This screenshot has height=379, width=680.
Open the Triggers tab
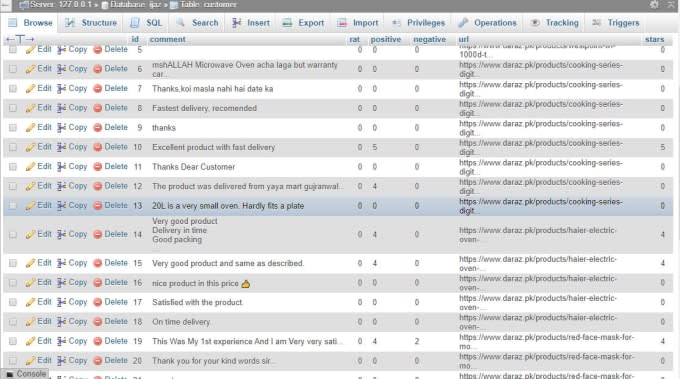coord(616,23)
